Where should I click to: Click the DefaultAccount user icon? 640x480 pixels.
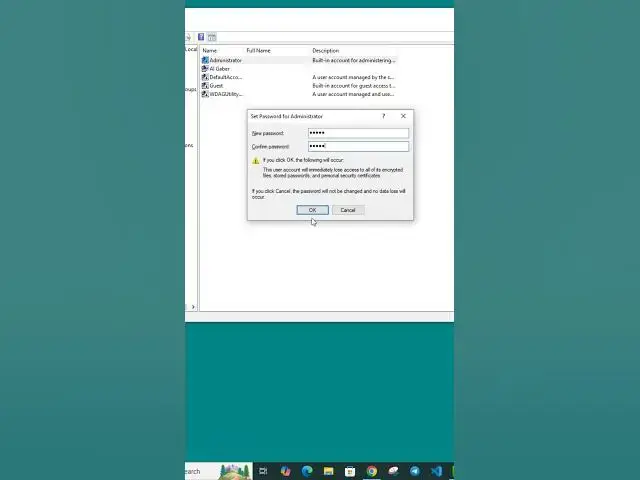[205, 77]
